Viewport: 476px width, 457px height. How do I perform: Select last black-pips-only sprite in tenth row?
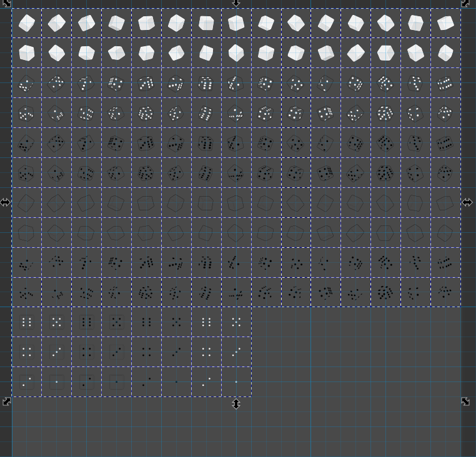click(x=445, y=292)
